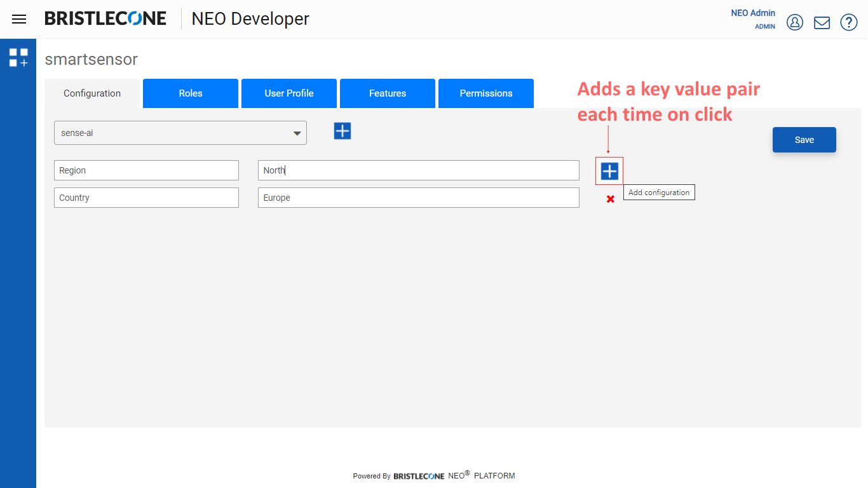Click the ADMIN role label

tap(765, 27)
